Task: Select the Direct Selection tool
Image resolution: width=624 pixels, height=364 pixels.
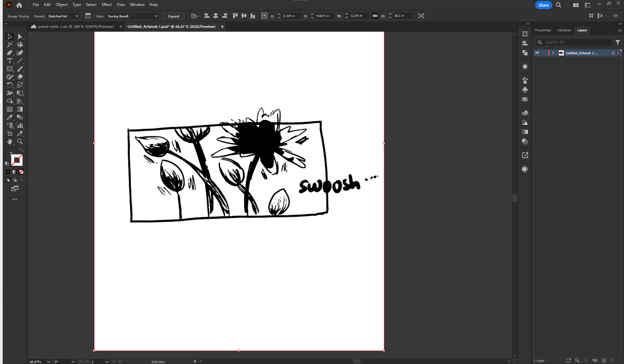Action: (20, 37)
